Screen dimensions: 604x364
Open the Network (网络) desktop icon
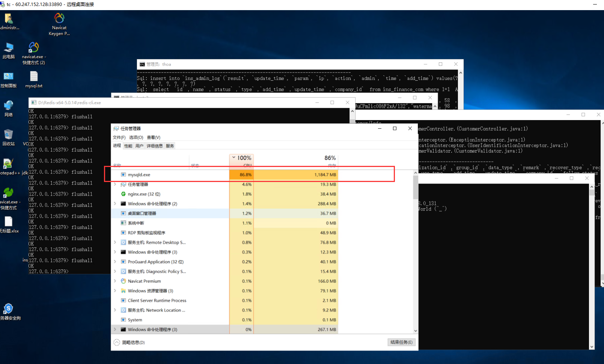pyautogui.click(x=8, y=106)
